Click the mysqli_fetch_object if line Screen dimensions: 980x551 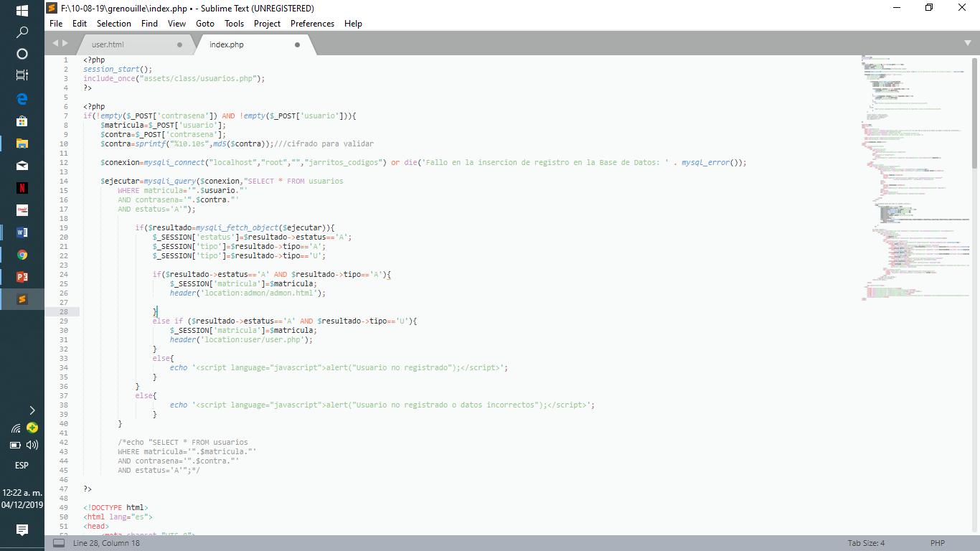pyautogui.click(x=235, y=228)
